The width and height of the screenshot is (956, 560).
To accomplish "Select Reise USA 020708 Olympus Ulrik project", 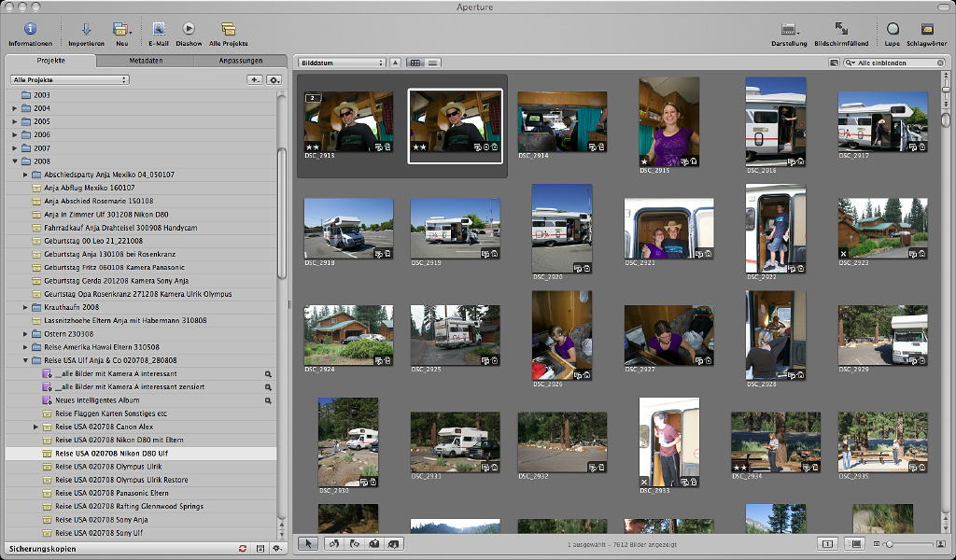I will click(108, 466).
